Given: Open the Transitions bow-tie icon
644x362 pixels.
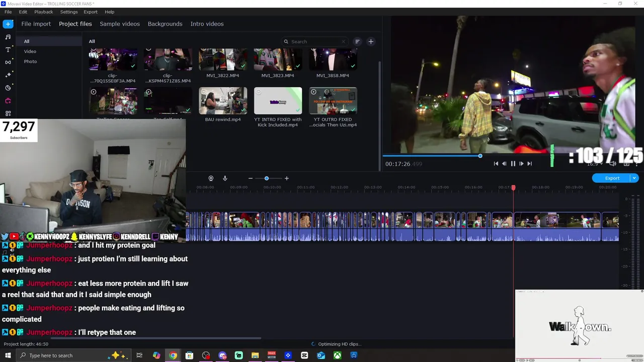Looking at the screenshot, I should (x=8, y=62).
